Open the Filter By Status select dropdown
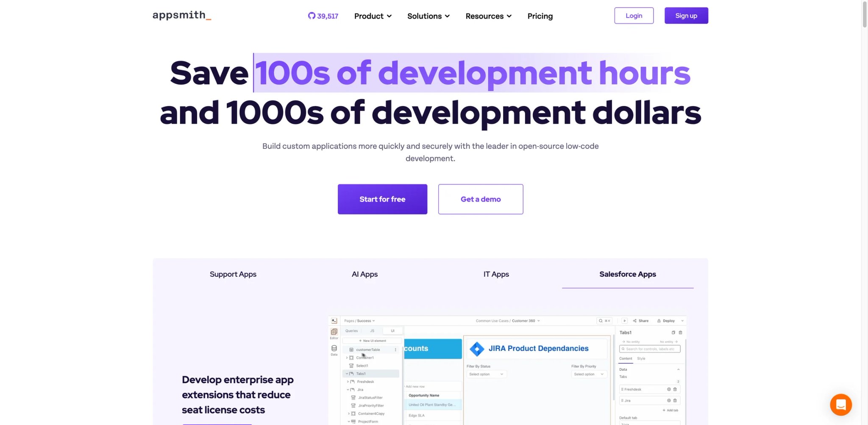 click(x=486, y=374)
